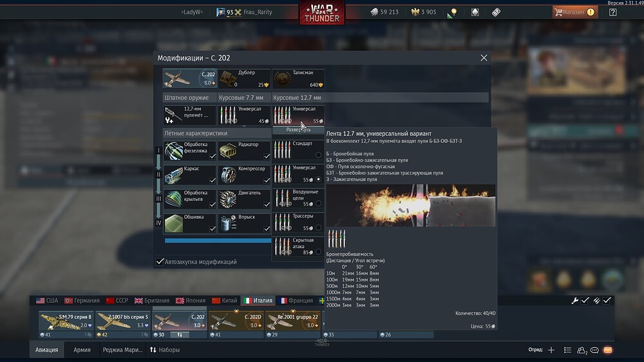The image size is (644, 362).
Task: Click the War Thunder logo button
Action: point(322,12)
